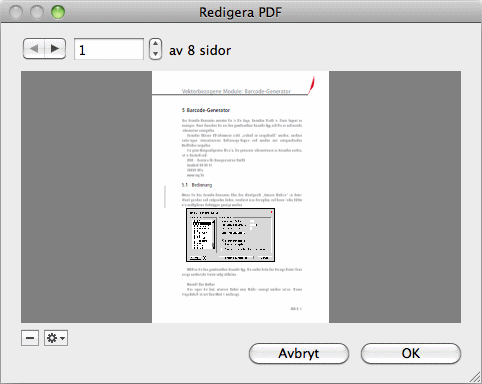Go to next page arrow
The width and height of the screenshot is (482, 384).
(x=55, y=49)
